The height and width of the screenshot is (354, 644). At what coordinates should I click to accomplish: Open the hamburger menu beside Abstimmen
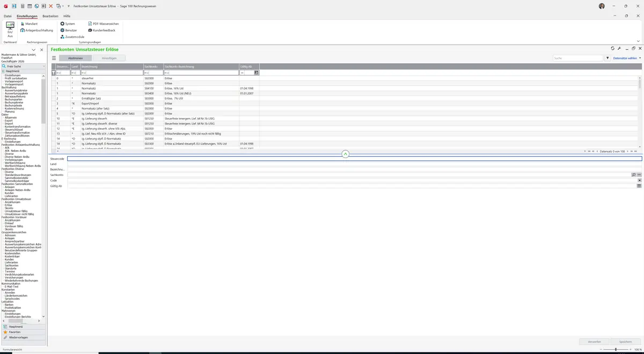click(54, 58)
